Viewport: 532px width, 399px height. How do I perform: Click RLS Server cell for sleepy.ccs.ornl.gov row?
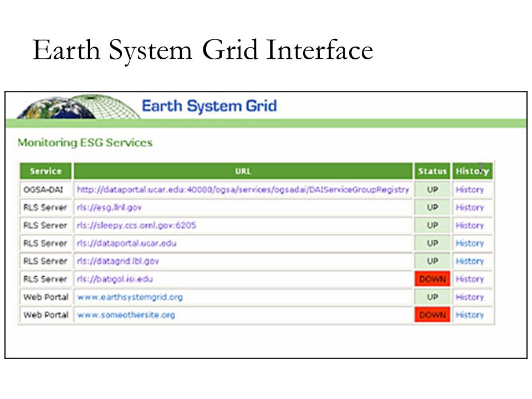point(46,226)
